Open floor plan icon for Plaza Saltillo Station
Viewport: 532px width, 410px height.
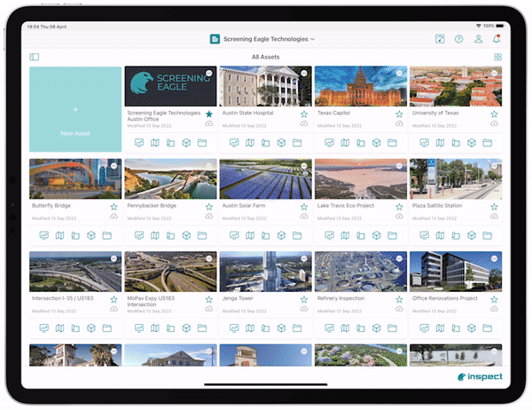tap(456, 235)
